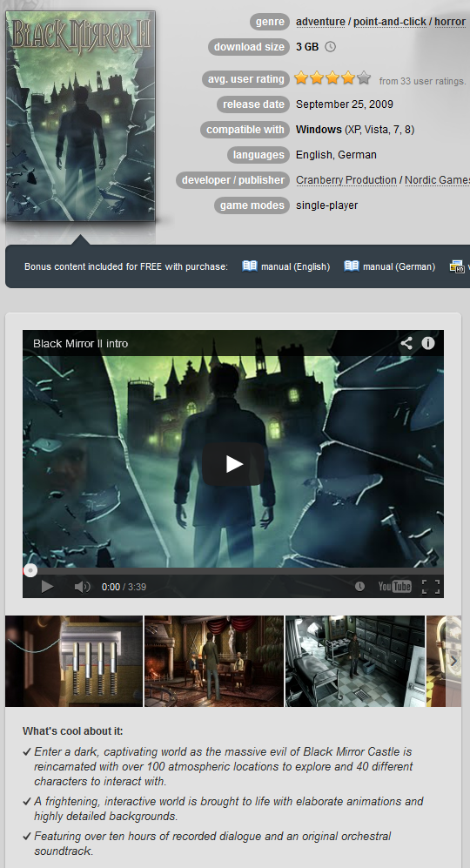
Task: Click the HD wallpaper bonus icon
Action: [457, 266]
